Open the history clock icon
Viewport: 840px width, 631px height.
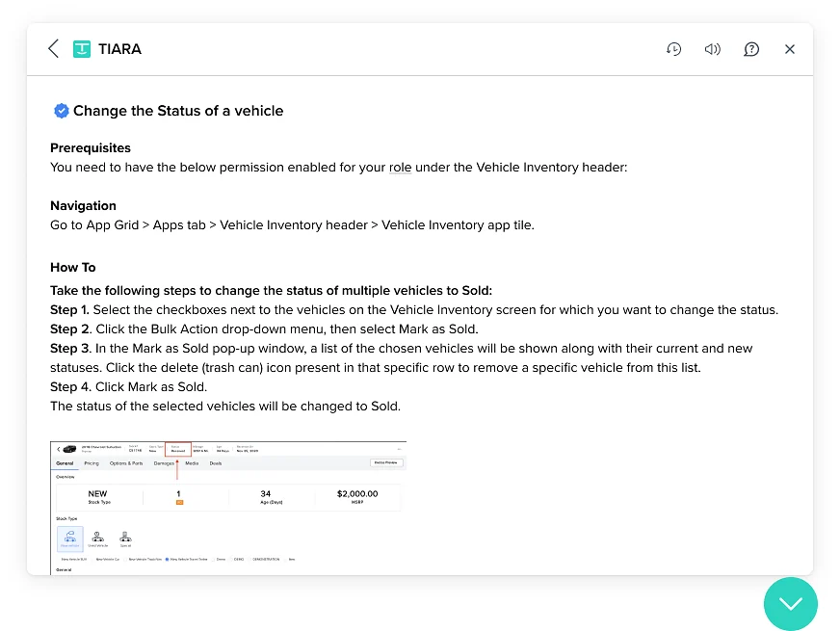coord(674,49)
